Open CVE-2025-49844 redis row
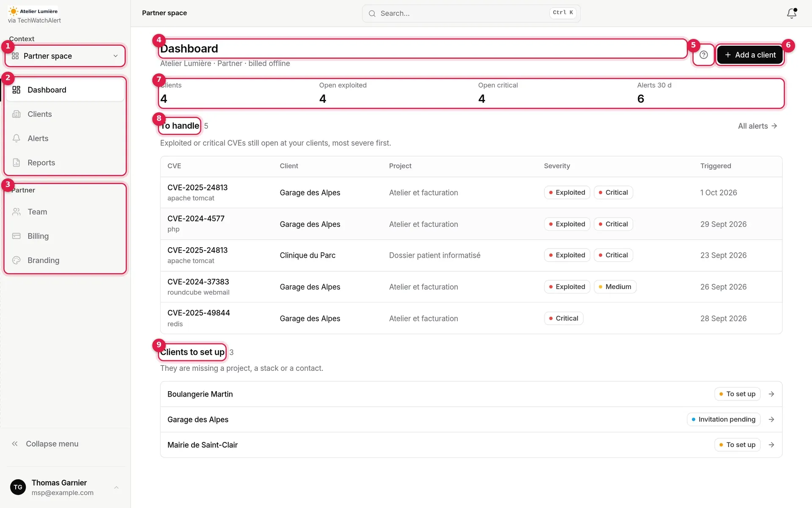This screenshot has height=508, width=812. point(471,318)
